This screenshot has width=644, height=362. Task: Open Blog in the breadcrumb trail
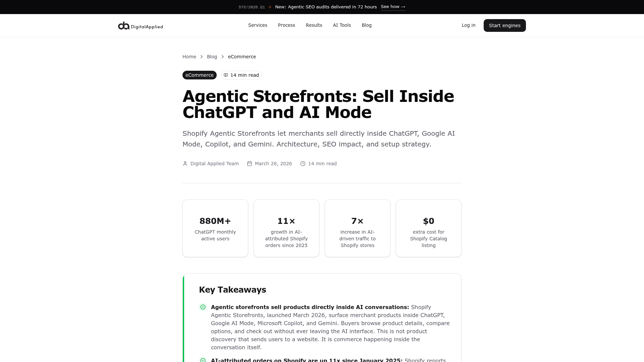pos(212,57)
